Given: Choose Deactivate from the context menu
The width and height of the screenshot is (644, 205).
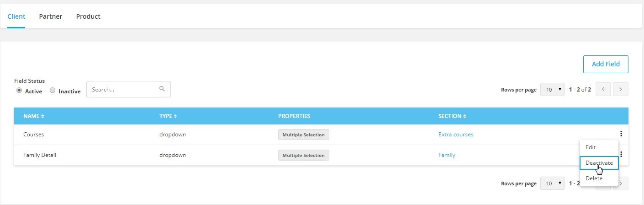Looking at the screenshot, I should click(599, 163).
